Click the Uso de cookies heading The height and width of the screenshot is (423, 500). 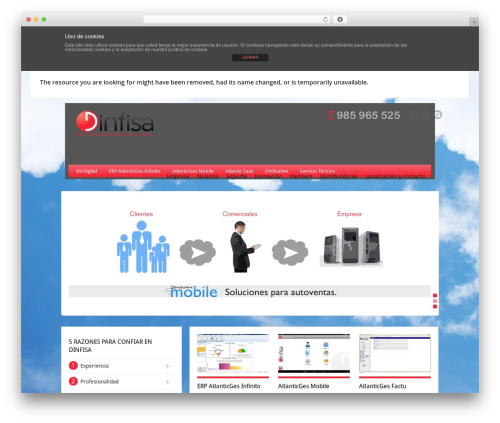[85, 36]
